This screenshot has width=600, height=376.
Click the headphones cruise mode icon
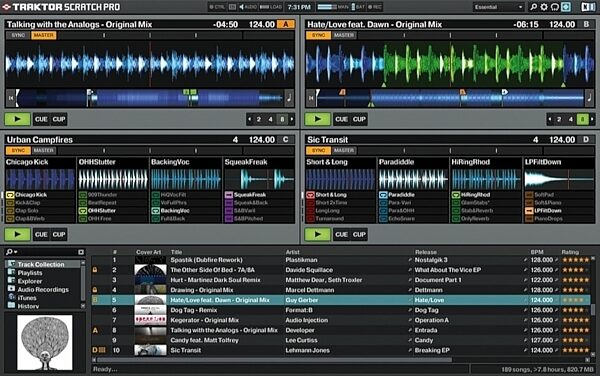pos(554,7)
